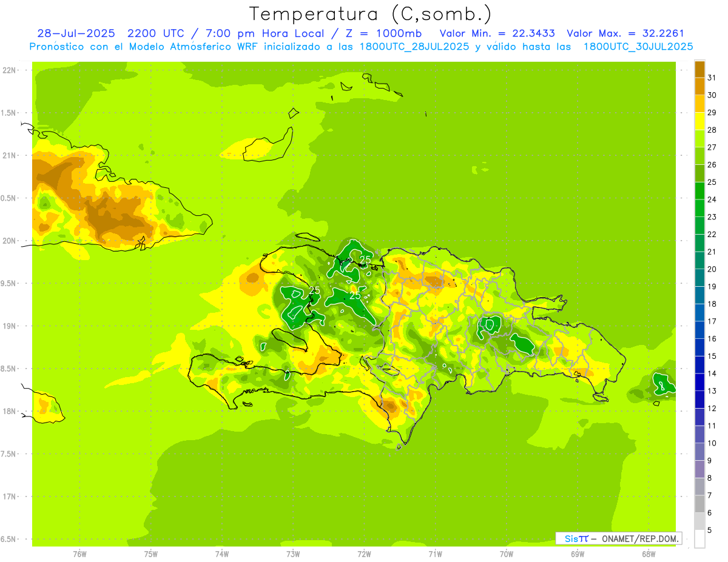The height and width of the screenshot is (562, 728).
Task: Select legend swatch between 29 and 30
Action: click(699, 104)
